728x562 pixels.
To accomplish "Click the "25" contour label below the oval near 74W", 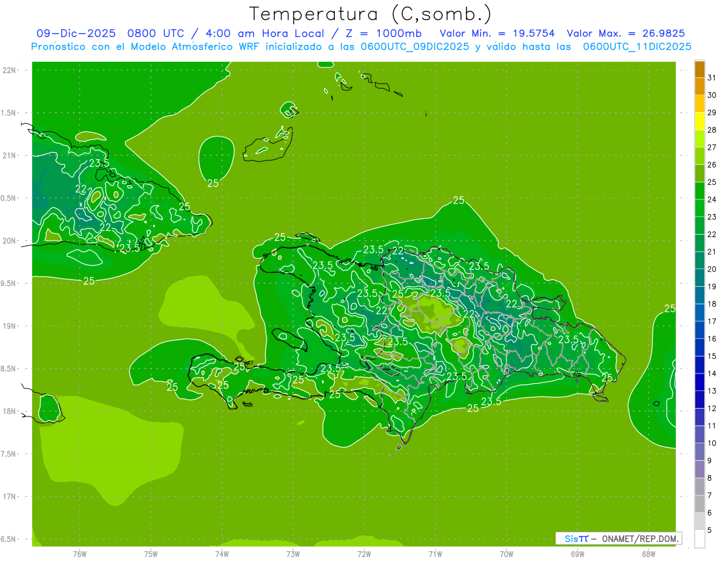I will point(213,183).
